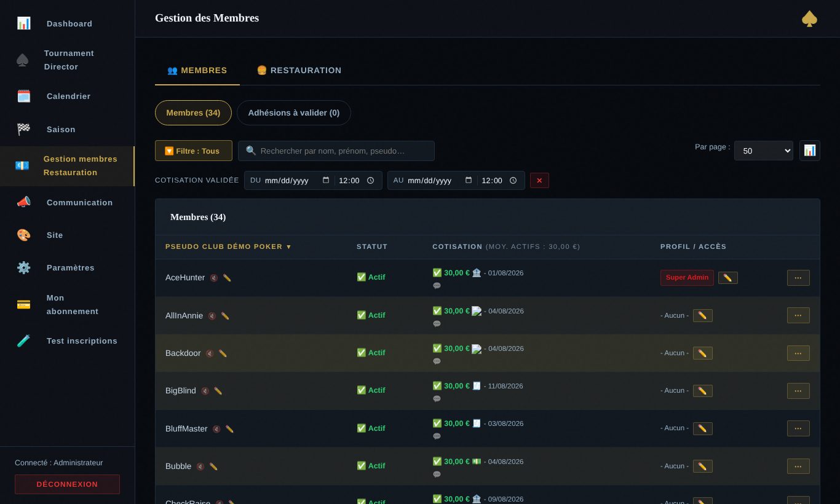Toggle the mute icon next to Backdoor
Image resolution: width=840 pixels, height=504 pixels.
point(210,353)
